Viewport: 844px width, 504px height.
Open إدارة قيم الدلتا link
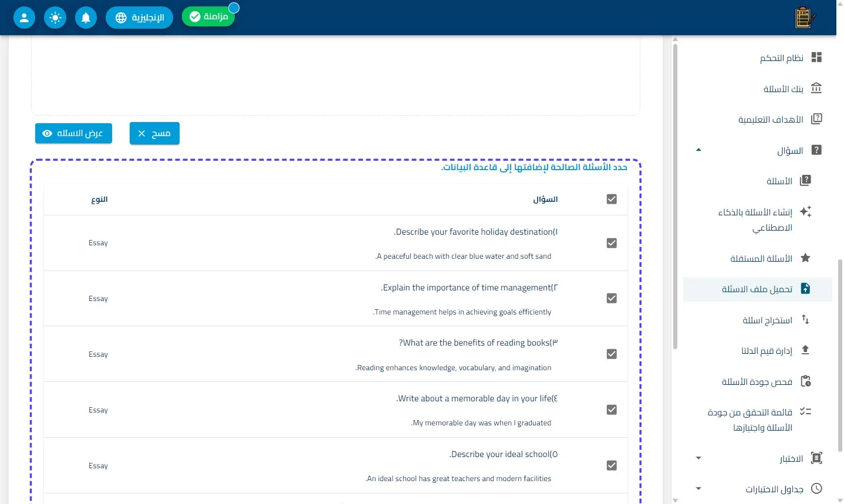[x=767, y=351]
